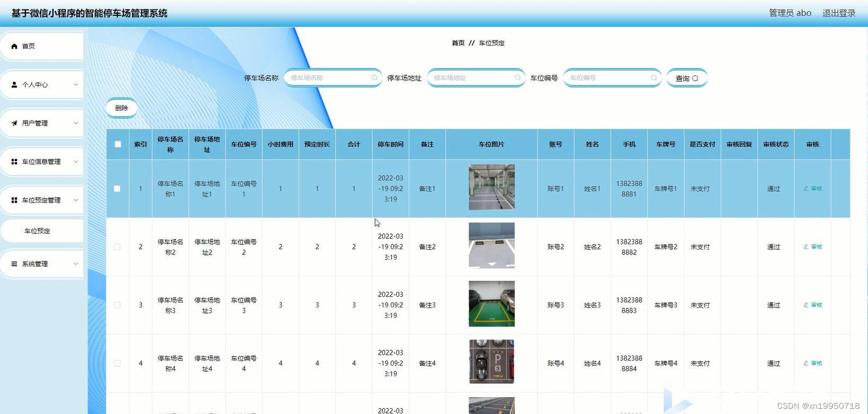868x414 pixels.
Task: Click the 车位预定 breadcrumb text
Action: click(x=492, y=43)
